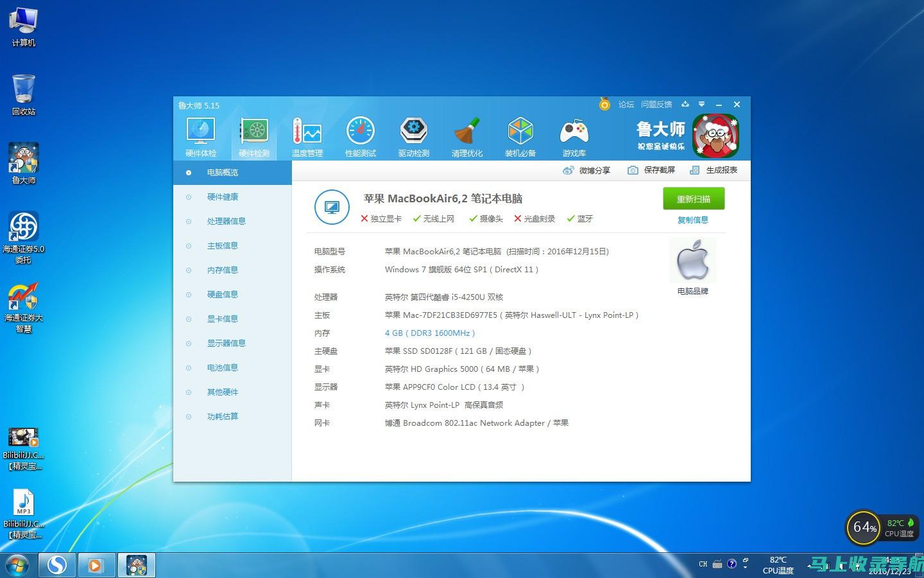
Task: Open 硬件体检 hardware checkup tool
Action: [201, 137]
